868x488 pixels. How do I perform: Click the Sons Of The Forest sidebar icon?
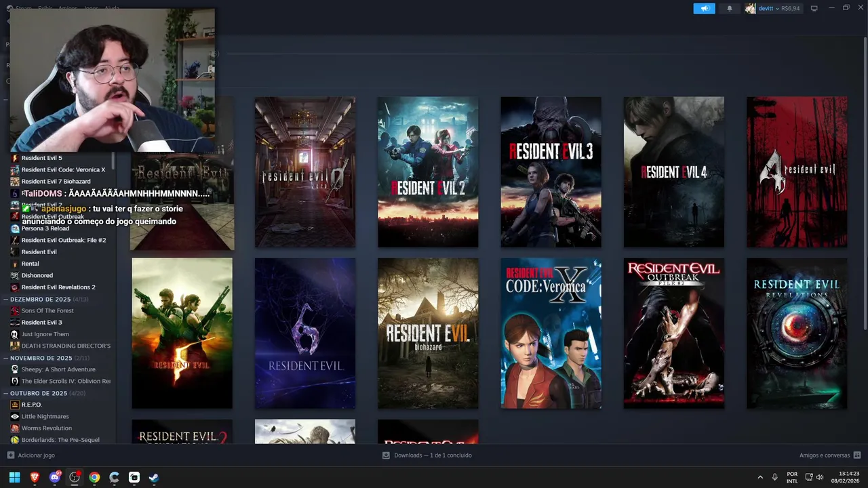pyautogui.click(x=15, y=310)
